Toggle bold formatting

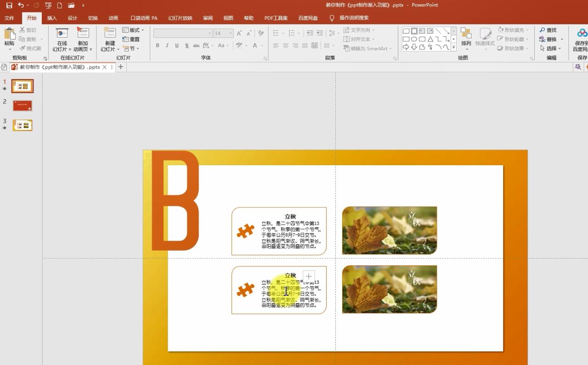tap(157, 45)
